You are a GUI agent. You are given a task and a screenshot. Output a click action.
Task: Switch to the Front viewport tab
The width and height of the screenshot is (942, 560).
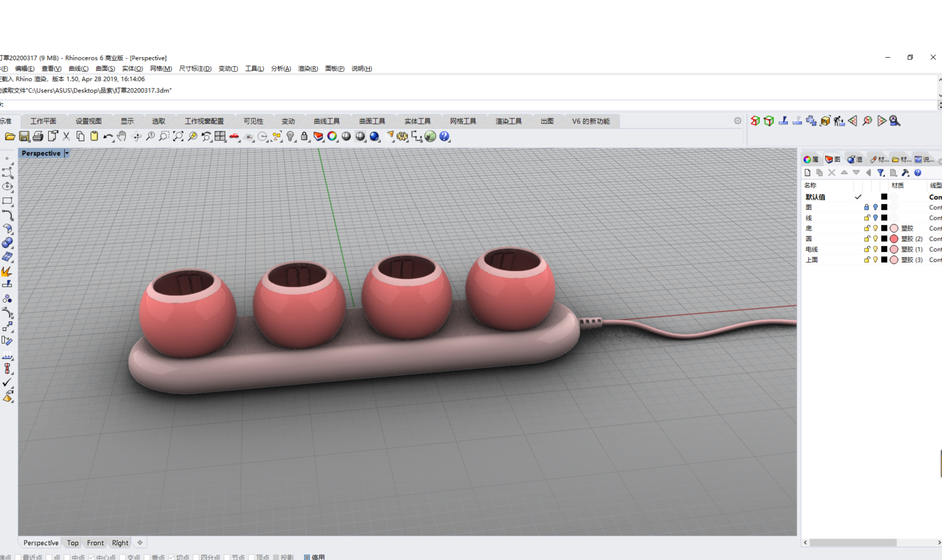[x=95, y=543]
